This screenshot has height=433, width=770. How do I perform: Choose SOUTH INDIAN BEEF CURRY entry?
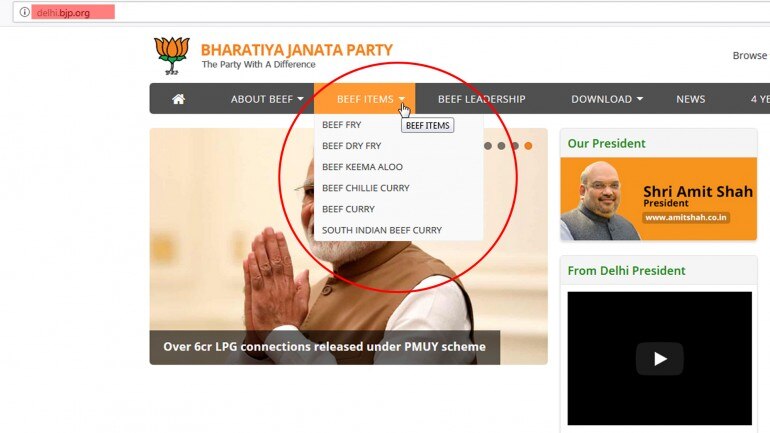pyautogui.click(x=382, y=230)
